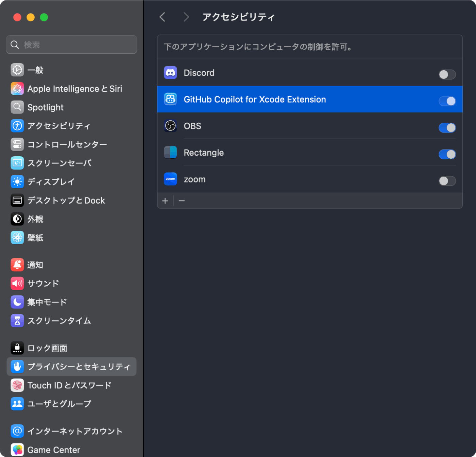Open the スクリーンタイム label in sidebar
Screen dimensions: 476x457
point(59,321)
